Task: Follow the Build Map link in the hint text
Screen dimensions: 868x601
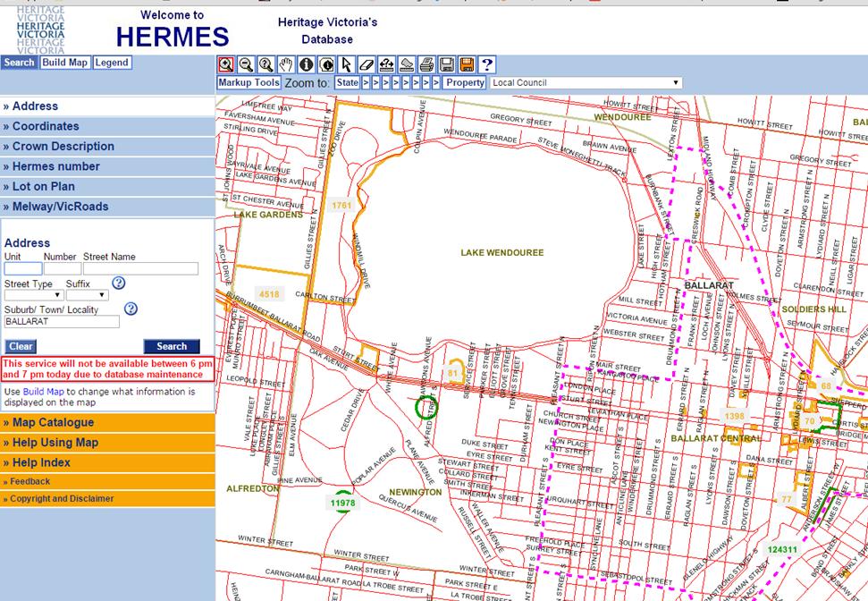Action: click(x=43, y=392)
